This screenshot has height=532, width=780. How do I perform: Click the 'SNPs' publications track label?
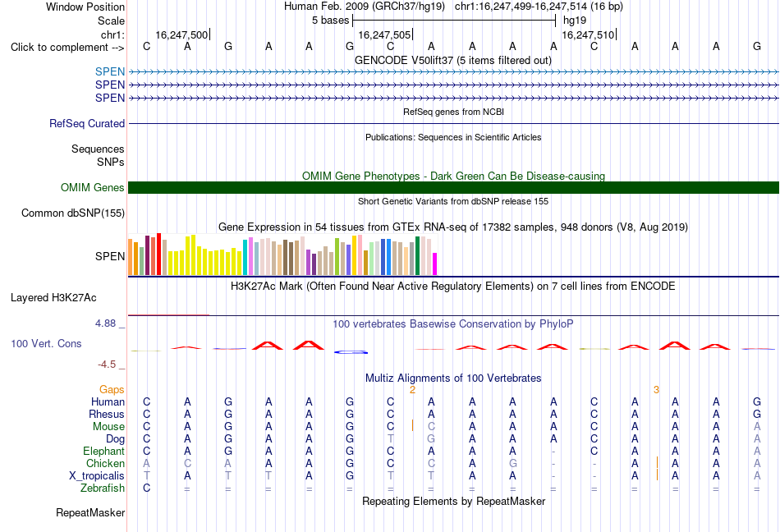pyautogui.click(x=111, y=162)
